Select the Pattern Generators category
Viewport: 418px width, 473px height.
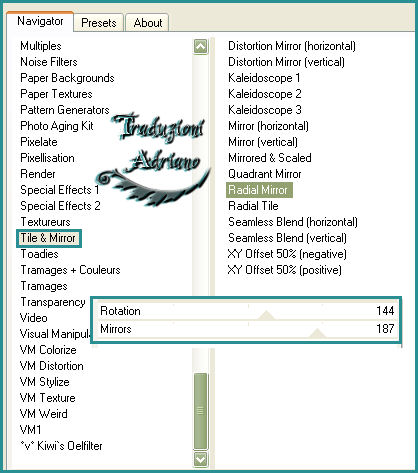[x=65, y=110]
